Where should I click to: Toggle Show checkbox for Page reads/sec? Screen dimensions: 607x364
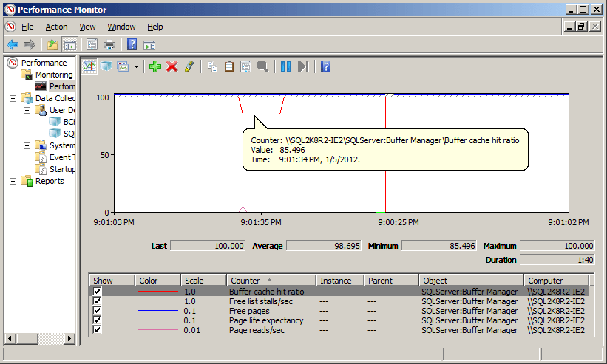point(98,330)
